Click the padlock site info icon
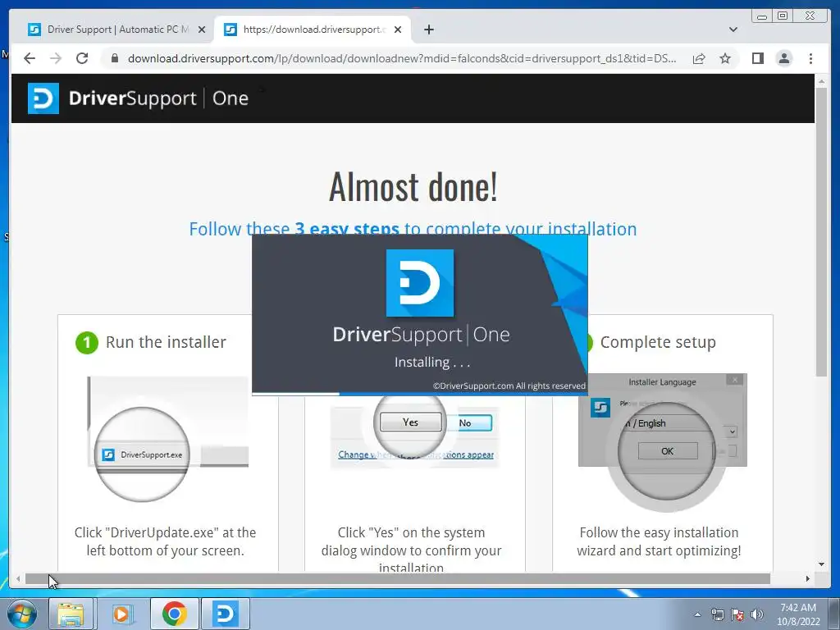 114,58
